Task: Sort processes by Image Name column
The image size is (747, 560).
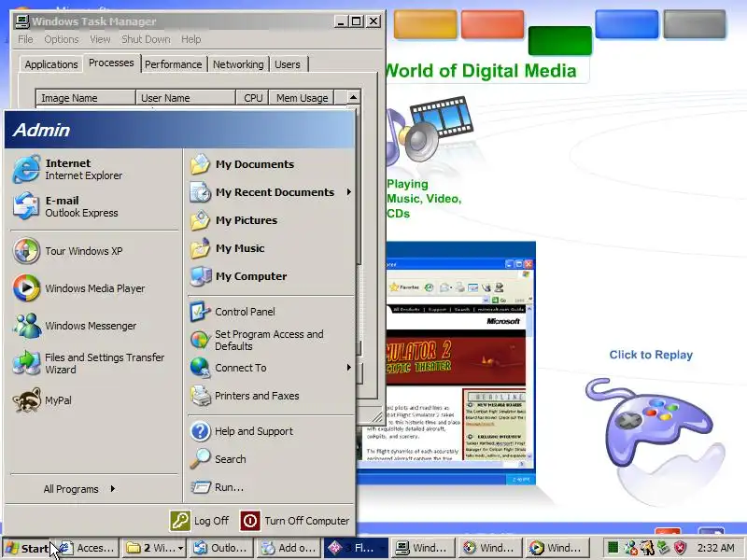Action: (x=86, y=98)
